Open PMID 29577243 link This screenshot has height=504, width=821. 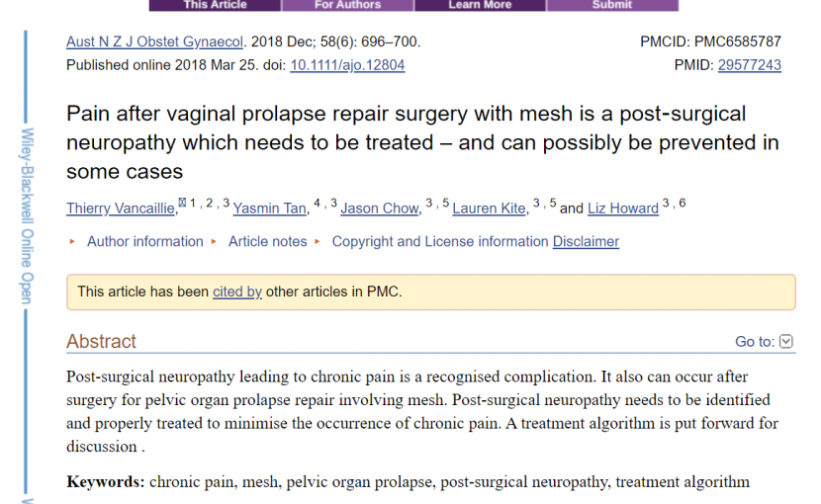click(749, 65)
